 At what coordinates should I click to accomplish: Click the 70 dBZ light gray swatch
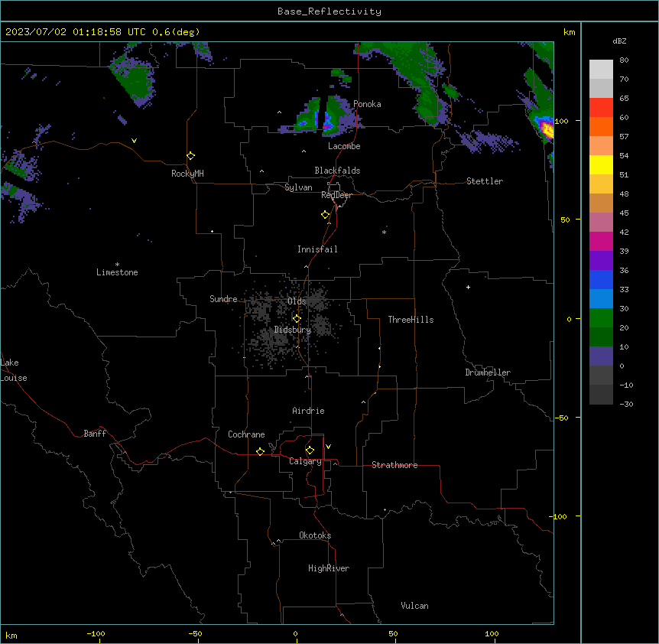pyautogui.click(x=601, y=70)
